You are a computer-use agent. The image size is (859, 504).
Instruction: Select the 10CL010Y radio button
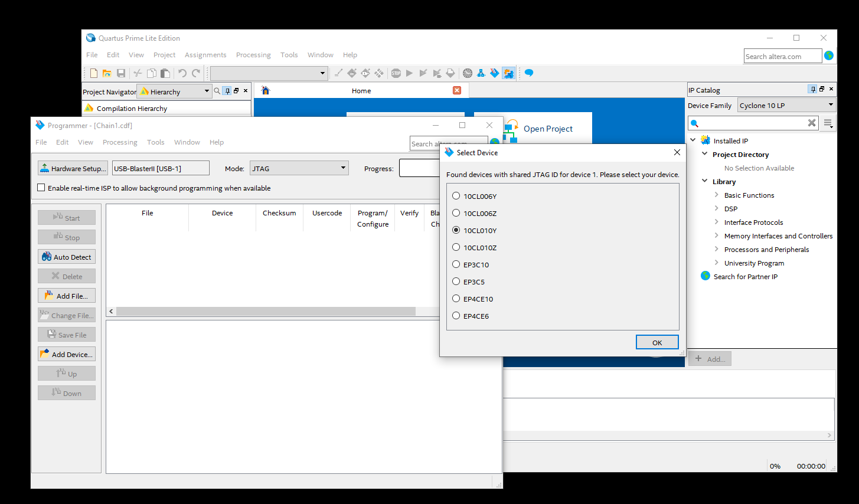tap(456, 230)
